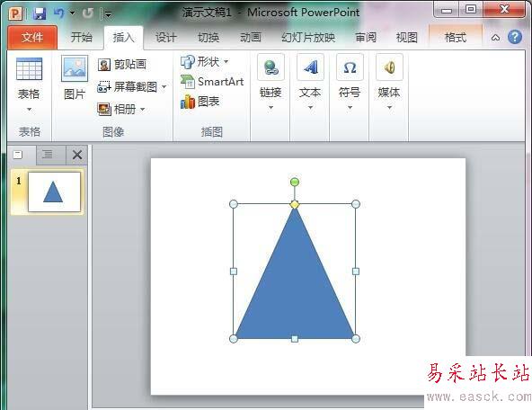Click the green rotation handle above triangle
532x410 pixels.
pyautogui.click(x=295, y=182)
